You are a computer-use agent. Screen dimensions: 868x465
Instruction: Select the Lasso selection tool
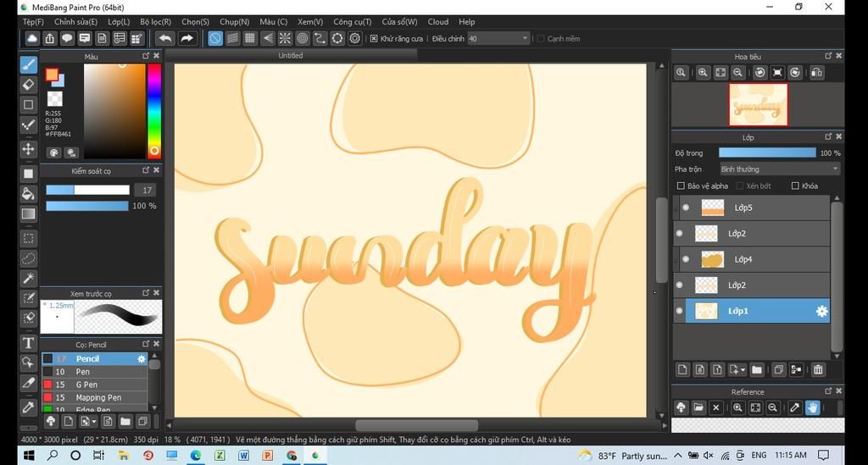pyautogui.click(x=29, y=258)
